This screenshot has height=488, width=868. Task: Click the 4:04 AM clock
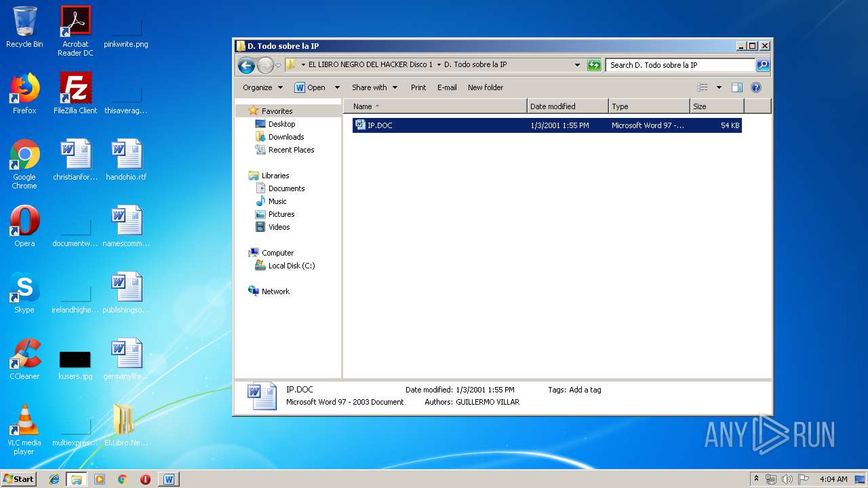[x=833, y=479]
